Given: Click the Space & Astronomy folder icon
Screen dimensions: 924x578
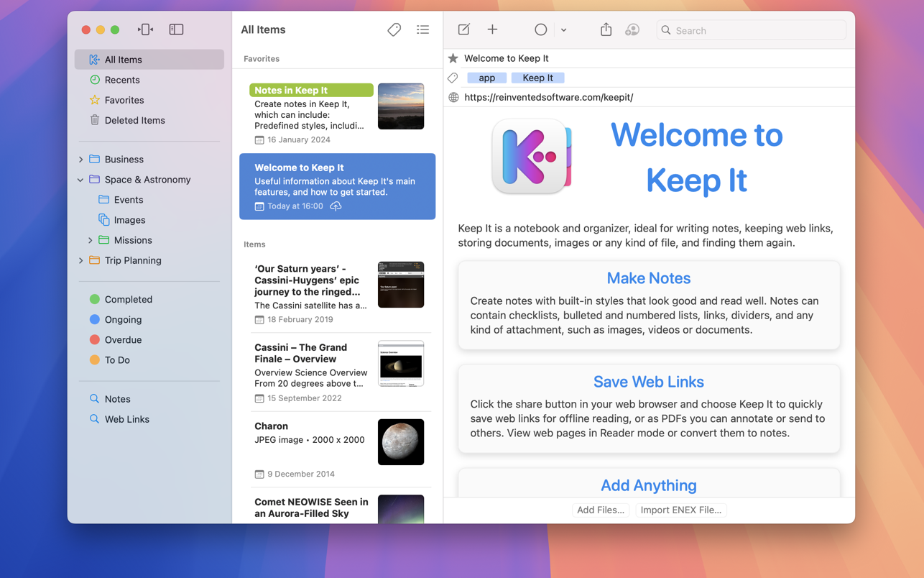Looking at the screenshot, I should point(94,179).
